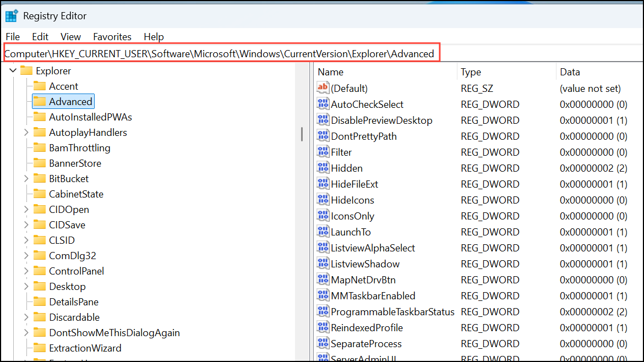Select the Advanced key in tree
The width and height of the screenshot is (644, 362).
point(63,101)
